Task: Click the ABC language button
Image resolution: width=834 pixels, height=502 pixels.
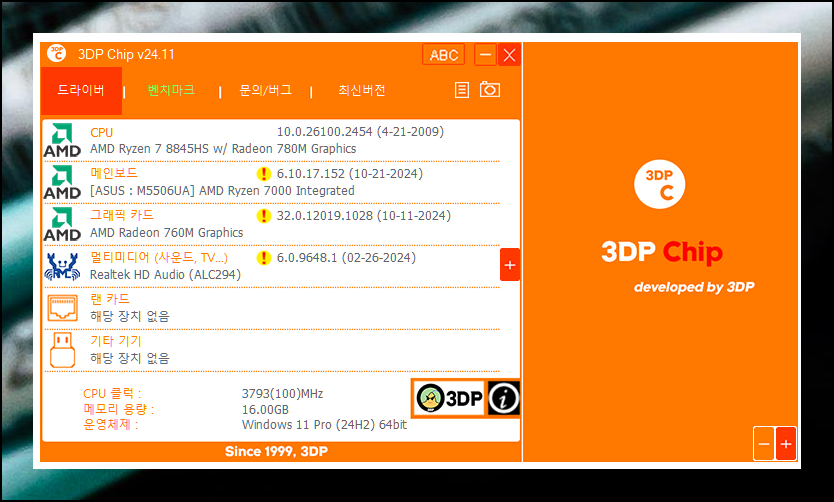Action: 444,55
